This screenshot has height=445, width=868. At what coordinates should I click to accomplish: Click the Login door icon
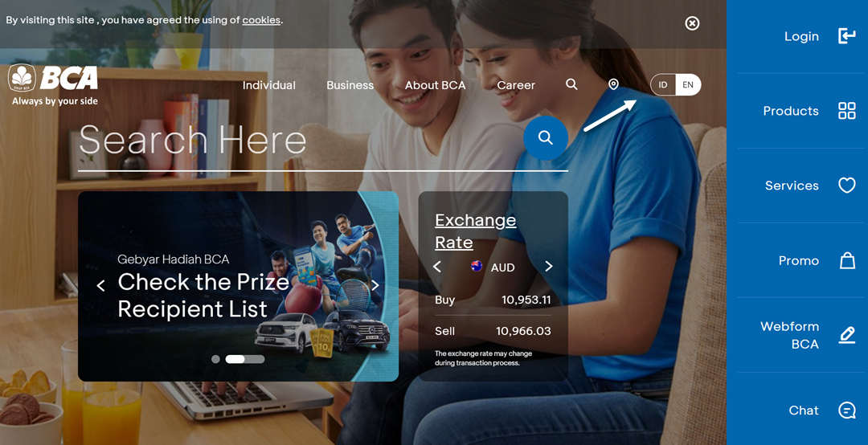pos(846,36)
